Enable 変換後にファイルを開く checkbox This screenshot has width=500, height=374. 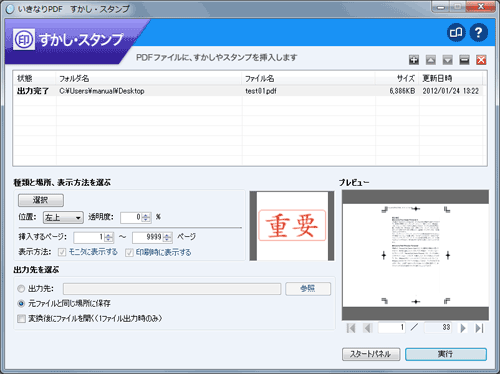click(21, 319)
